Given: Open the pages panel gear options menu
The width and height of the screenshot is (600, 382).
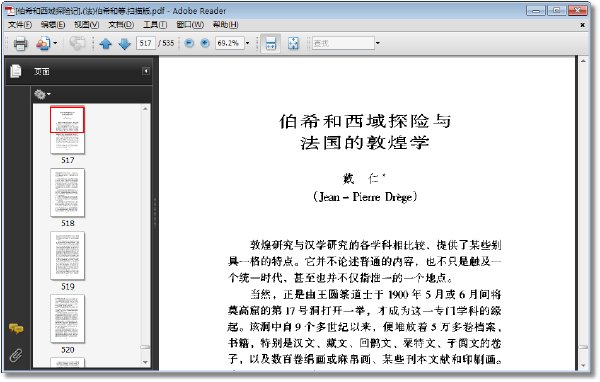Looking at the screenshot, I should (x=42, y=94).
